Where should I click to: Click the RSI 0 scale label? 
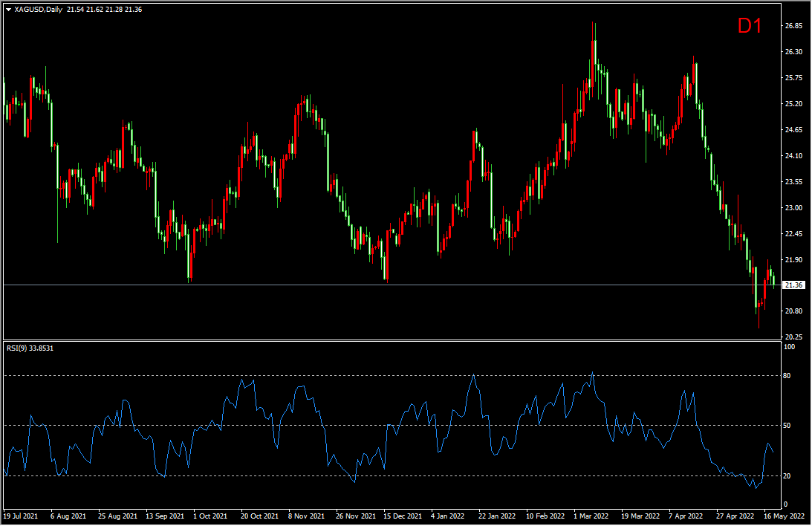click(x=785, y=504)
